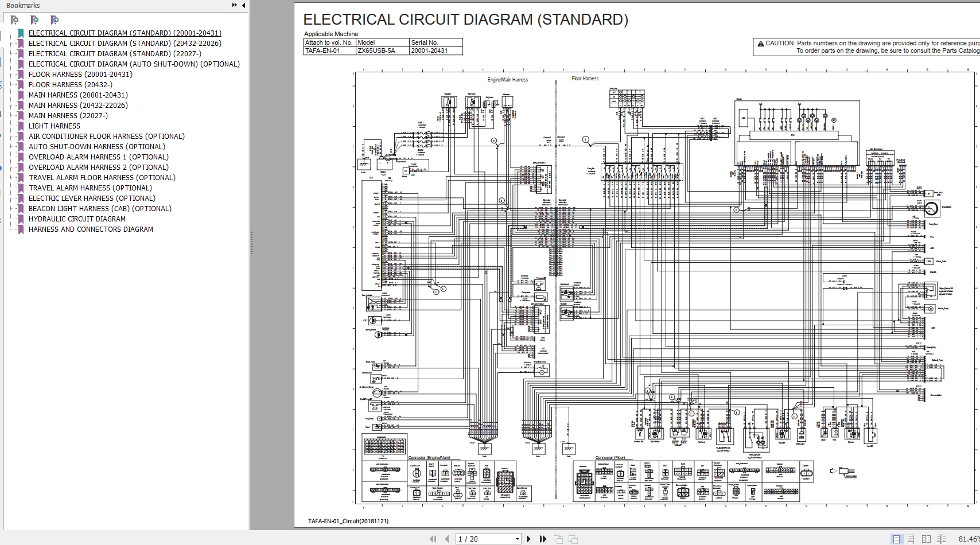
Task: Click the bookmark icon beside Hydraulic Circuit Diagram
Action: (x=20, y=219)
